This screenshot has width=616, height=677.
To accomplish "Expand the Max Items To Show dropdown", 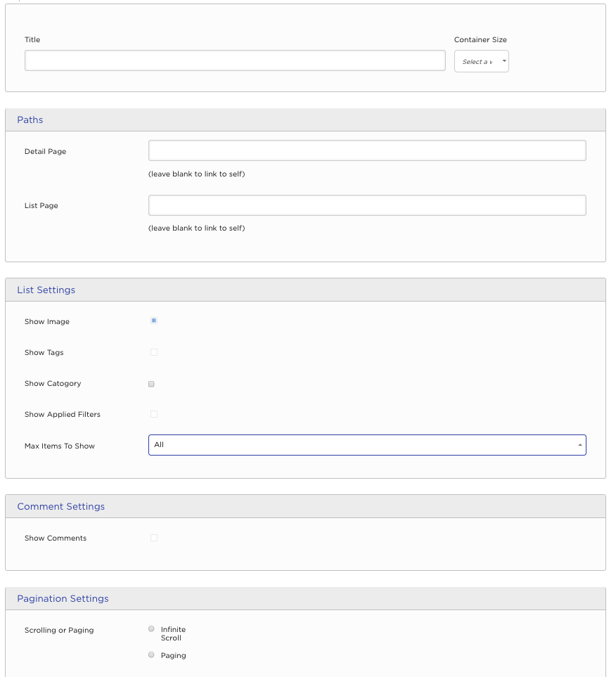I will tap(367, 445).
